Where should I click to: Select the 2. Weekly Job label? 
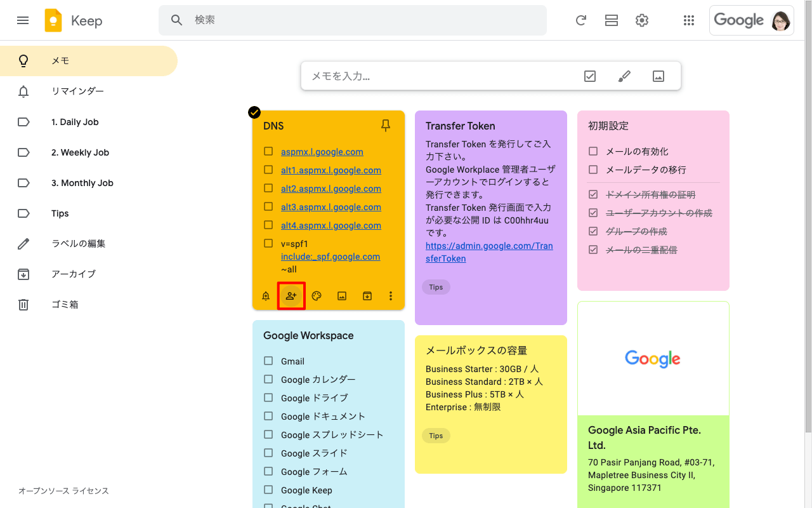(89, 152)
